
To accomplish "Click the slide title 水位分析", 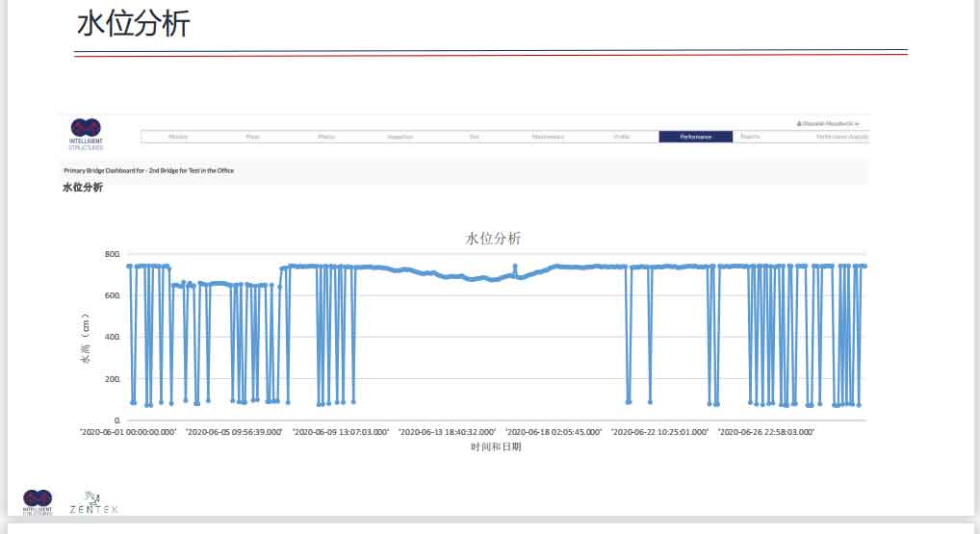I will point(133,24).
